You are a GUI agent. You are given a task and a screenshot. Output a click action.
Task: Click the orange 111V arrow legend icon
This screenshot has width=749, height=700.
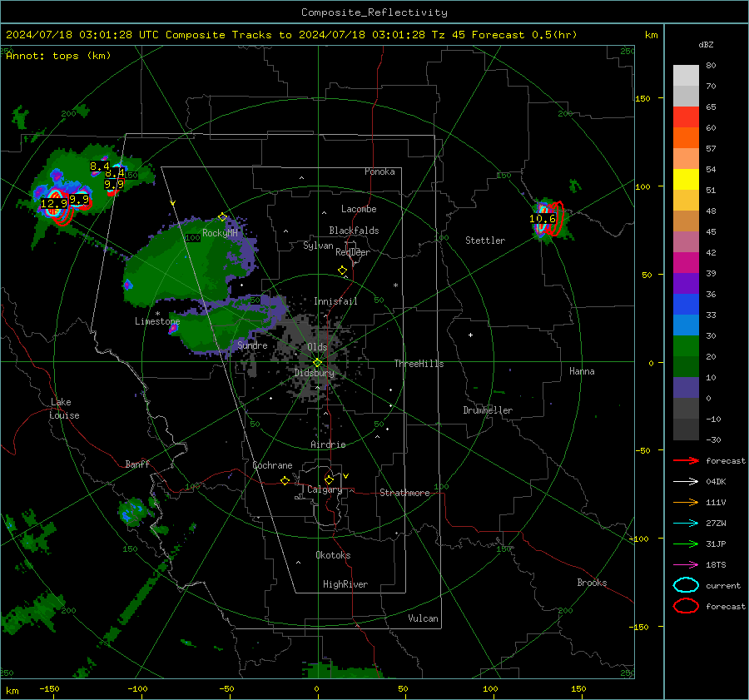(686, 502)
